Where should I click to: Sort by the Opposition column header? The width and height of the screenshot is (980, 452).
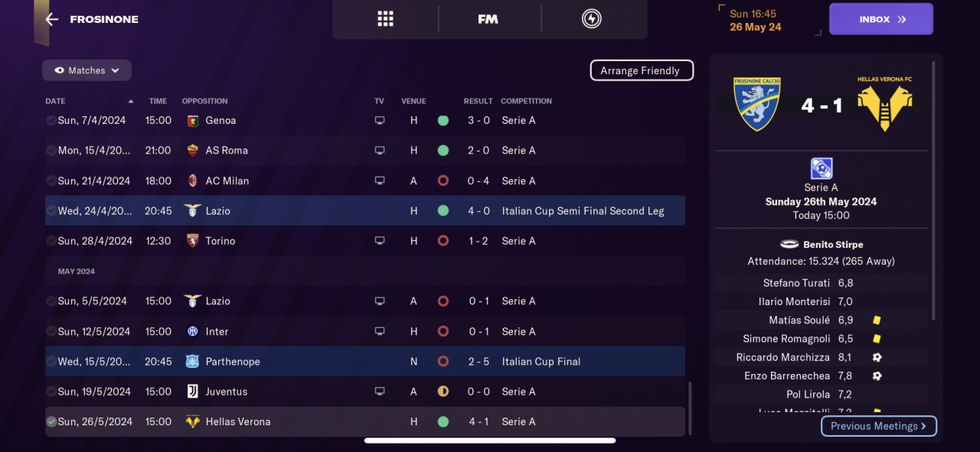tap(204, 101)
